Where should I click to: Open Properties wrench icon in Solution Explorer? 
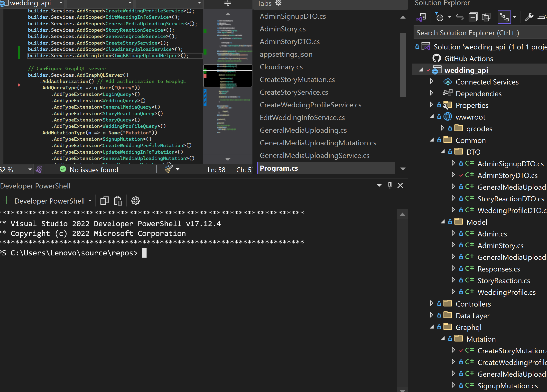point(529,17)
